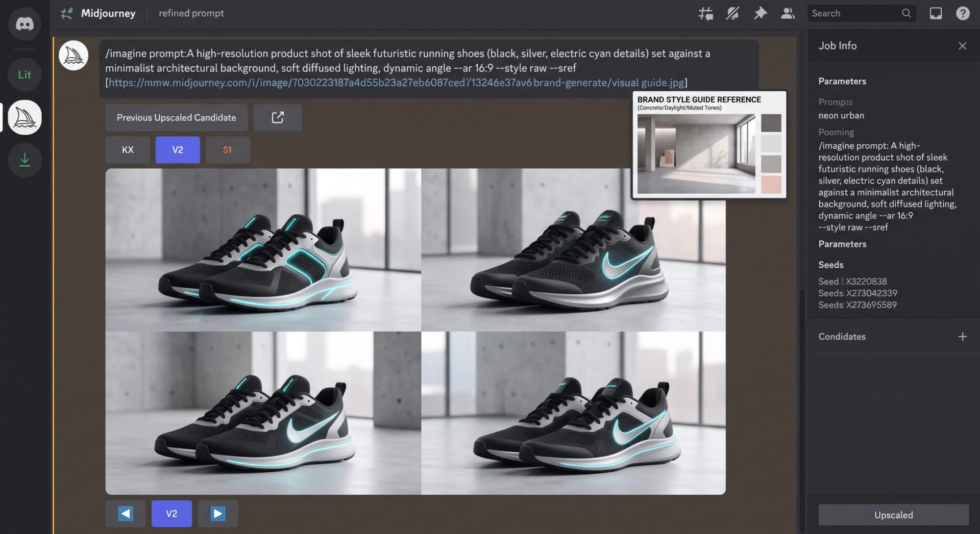Open Discord home icon

[24, 23]
